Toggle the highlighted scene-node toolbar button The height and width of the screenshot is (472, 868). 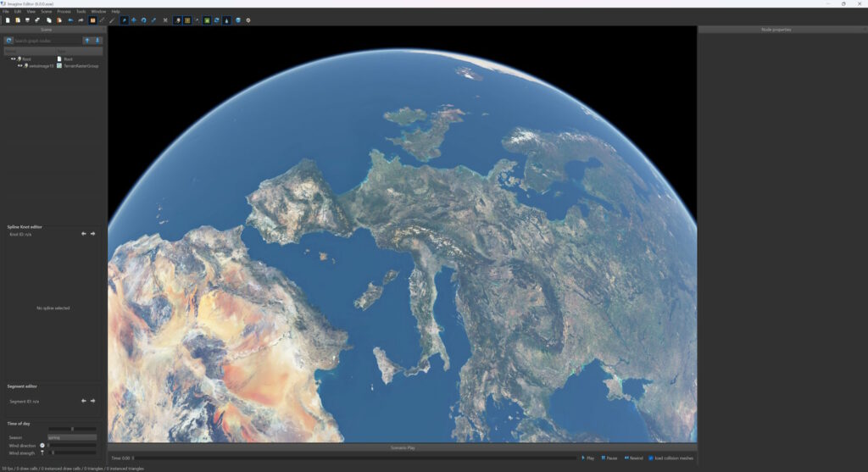(x=177, y=20)
